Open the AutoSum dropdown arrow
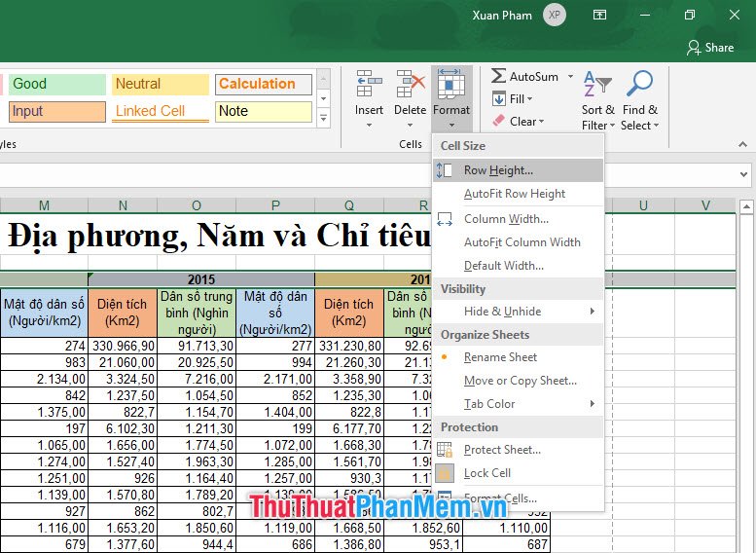The height and width of the screenshot is (553, 756). (x=570, y=76)
